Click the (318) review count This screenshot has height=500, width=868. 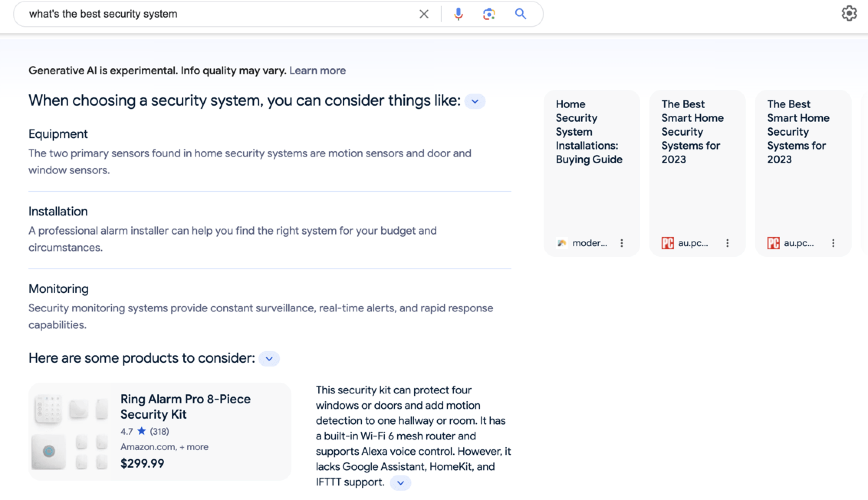tap(159, 431)
